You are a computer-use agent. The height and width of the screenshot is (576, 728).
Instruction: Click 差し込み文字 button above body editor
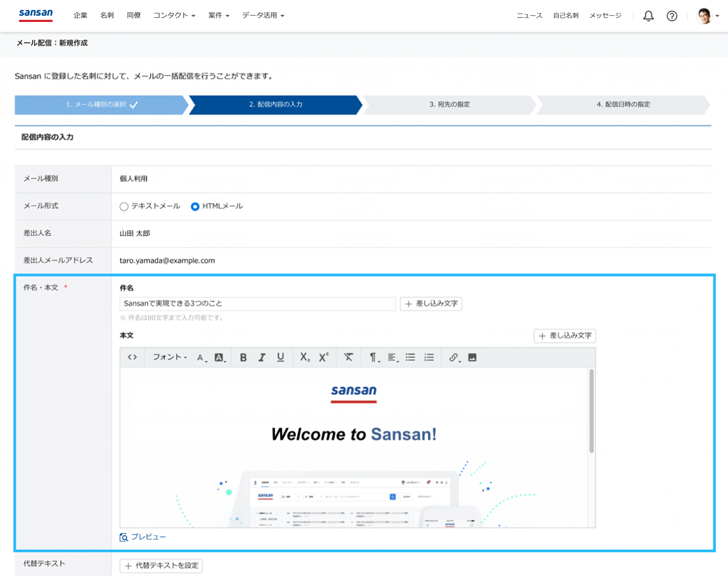coord(565,336)
